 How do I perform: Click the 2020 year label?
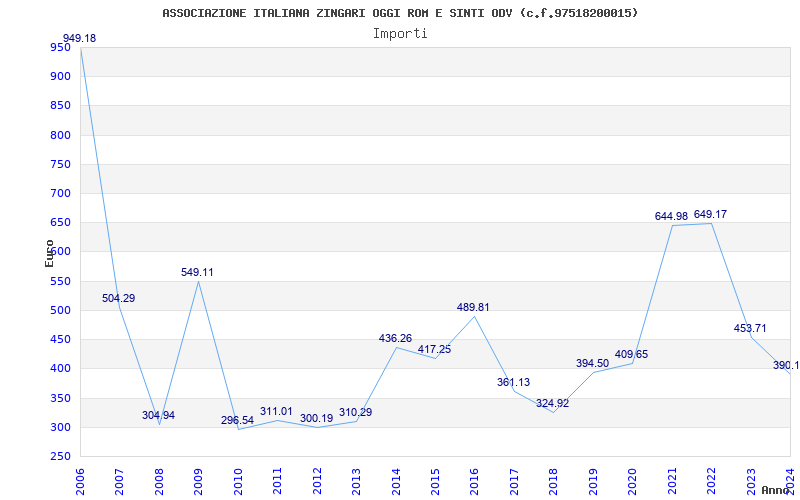point(632,482)
